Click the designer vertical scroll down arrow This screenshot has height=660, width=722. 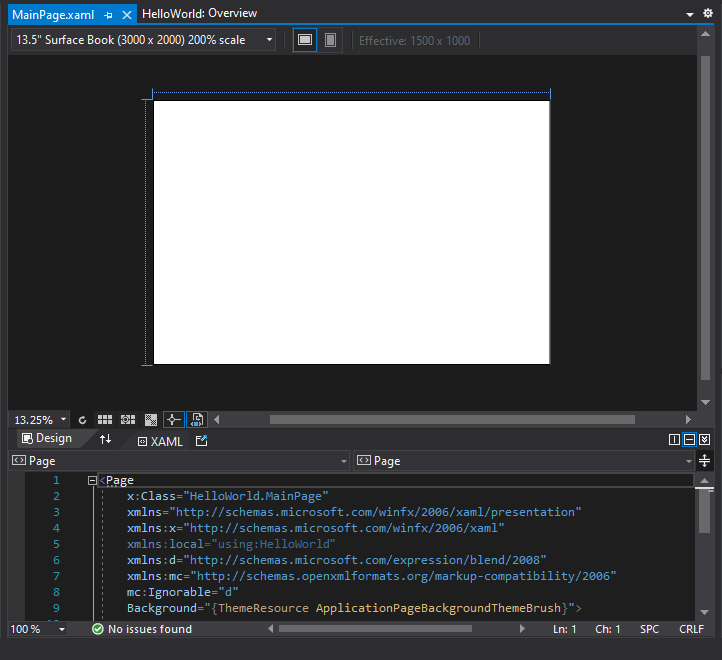(x=705, y=402)
